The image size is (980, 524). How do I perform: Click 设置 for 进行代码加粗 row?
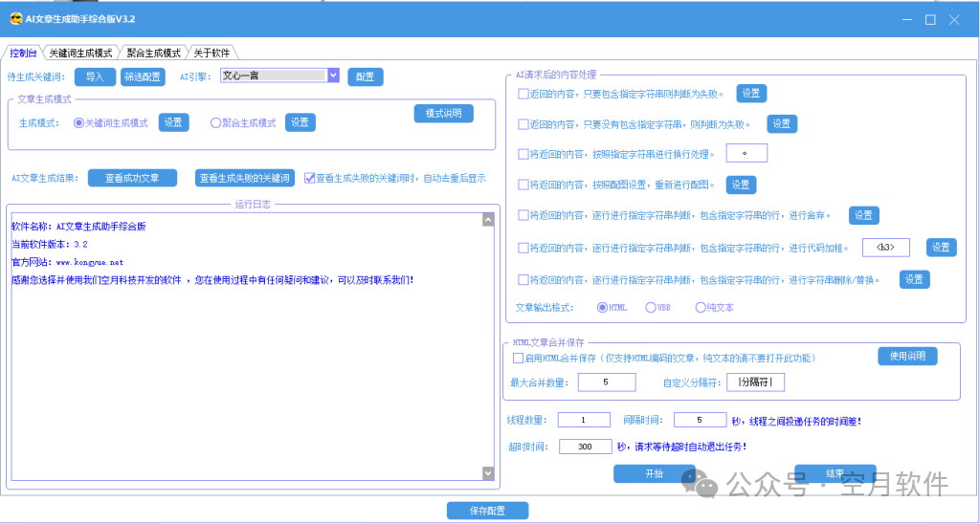942,248
